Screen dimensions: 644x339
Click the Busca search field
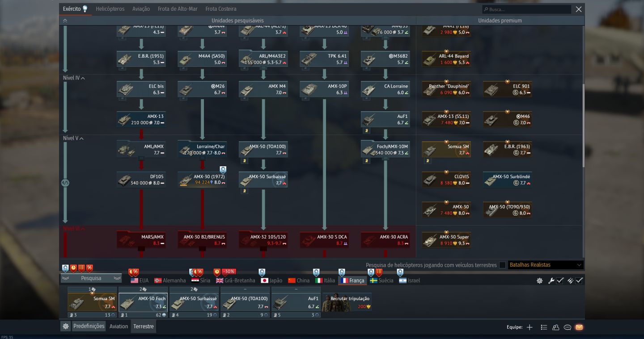[x=526, y=9]
